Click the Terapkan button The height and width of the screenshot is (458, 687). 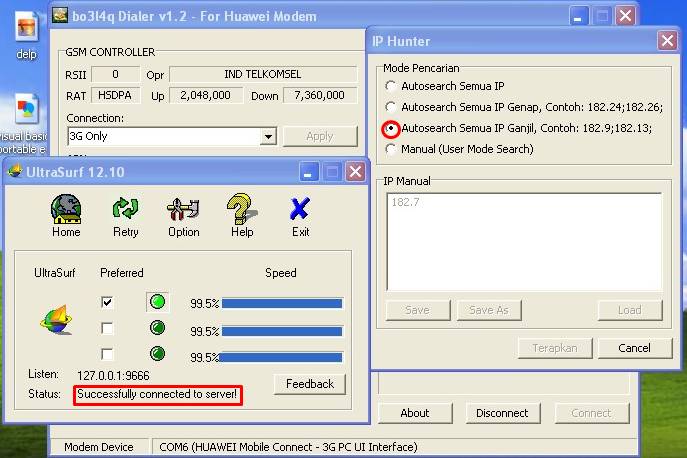[555, 348]
